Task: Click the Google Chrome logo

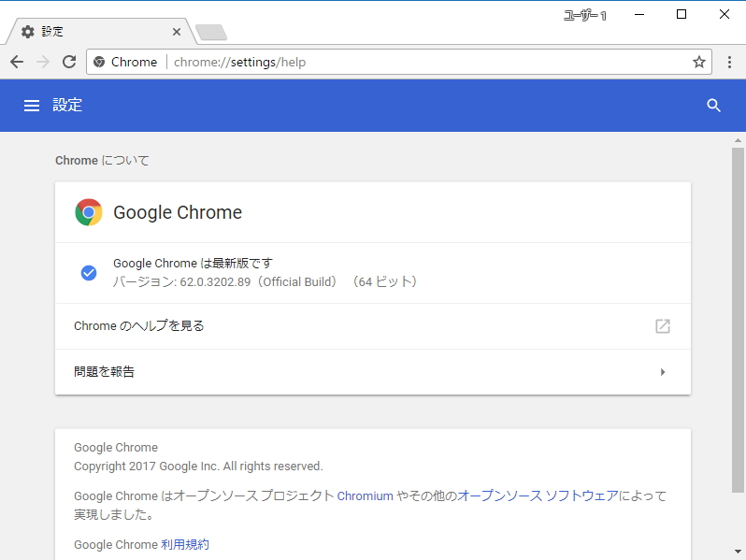Action: point(89,212)
